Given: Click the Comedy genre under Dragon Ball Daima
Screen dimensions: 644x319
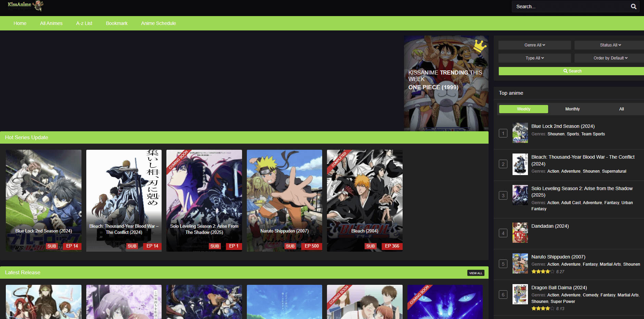Looking at the screenshot, I should click(x=591, y=295).
